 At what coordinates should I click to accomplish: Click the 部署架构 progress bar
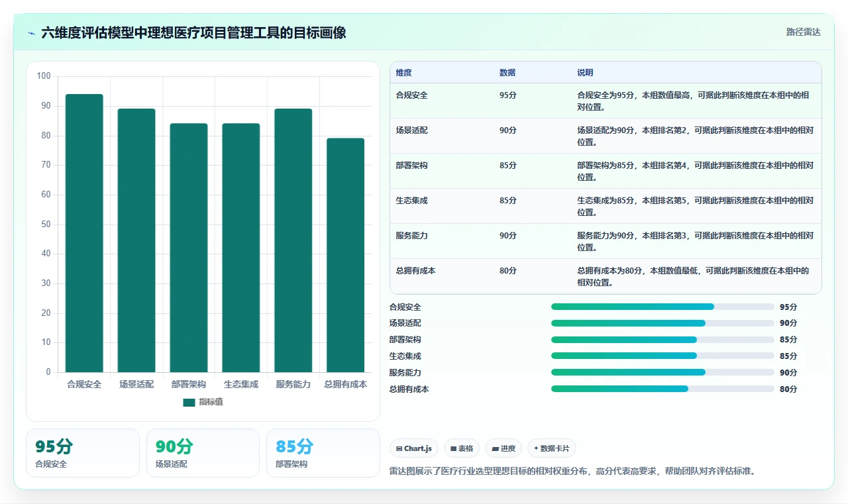[662, 340]
